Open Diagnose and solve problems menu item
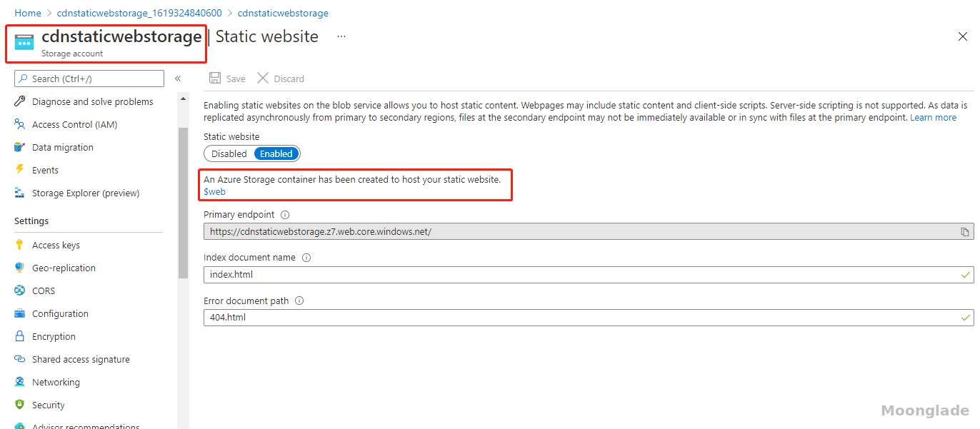 click(x=93, y=101)
